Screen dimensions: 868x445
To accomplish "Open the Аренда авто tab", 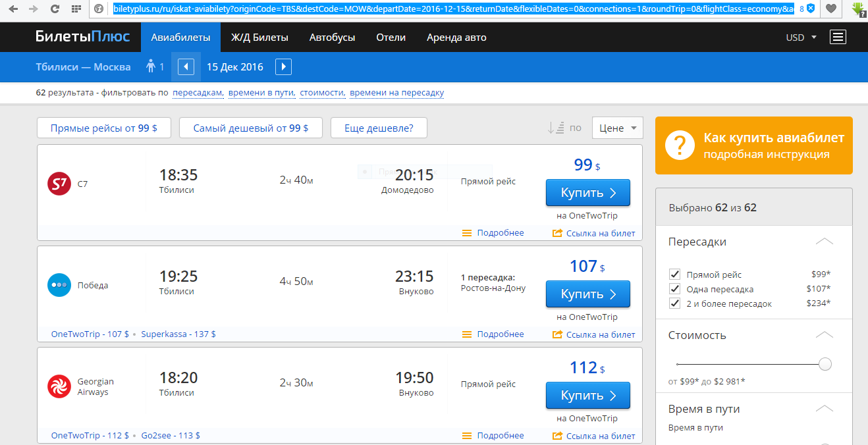I will click(x=456, y=38).
